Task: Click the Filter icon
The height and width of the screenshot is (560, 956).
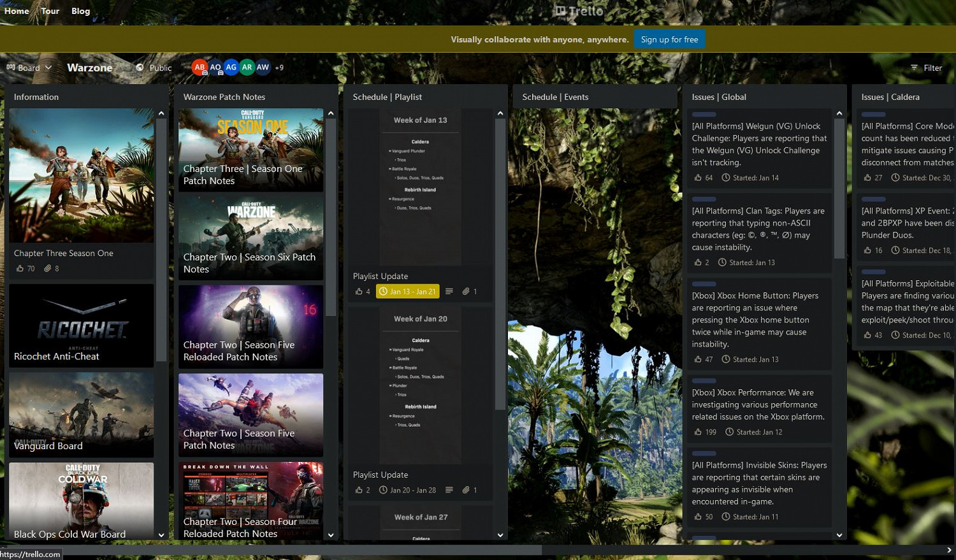Action: click(914, 68)
